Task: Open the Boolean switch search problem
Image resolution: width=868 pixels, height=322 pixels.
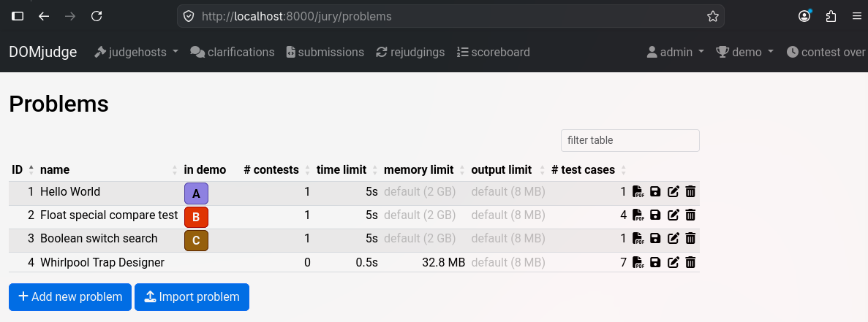Action: 99,239
